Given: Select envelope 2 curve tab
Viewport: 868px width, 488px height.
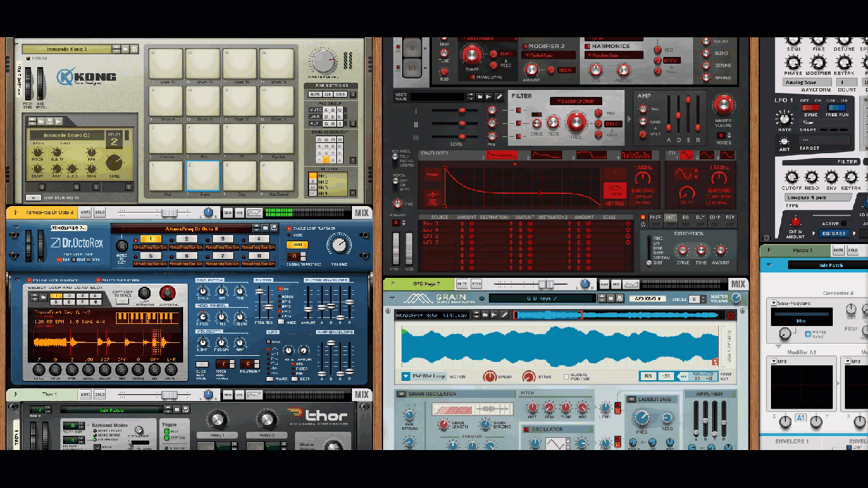Looking at the screenshot, I should (545, 156).
